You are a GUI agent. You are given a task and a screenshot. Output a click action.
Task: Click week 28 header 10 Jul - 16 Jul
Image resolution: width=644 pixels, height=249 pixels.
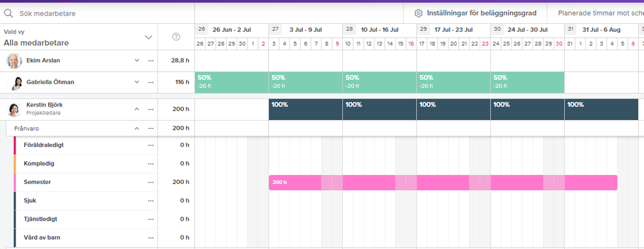[380, 30]
